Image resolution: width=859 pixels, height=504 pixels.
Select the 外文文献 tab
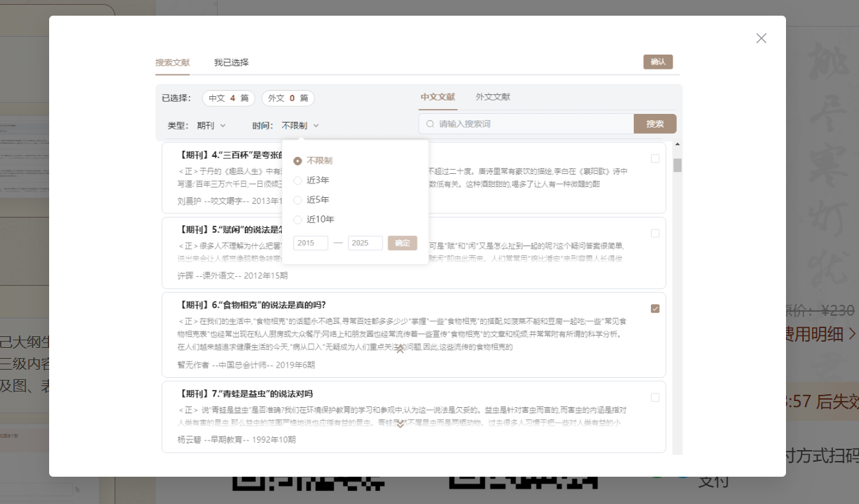pyautogui.click(x=493, y=98)
